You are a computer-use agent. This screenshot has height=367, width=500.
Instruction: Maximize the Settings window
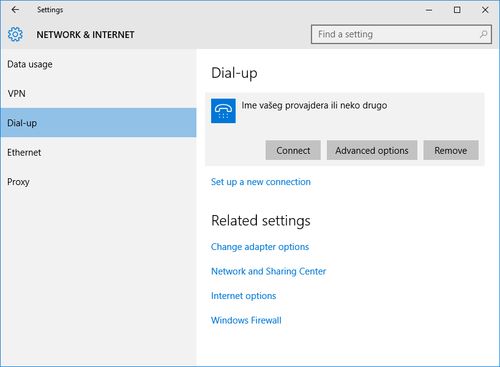(x=457, y=10)
